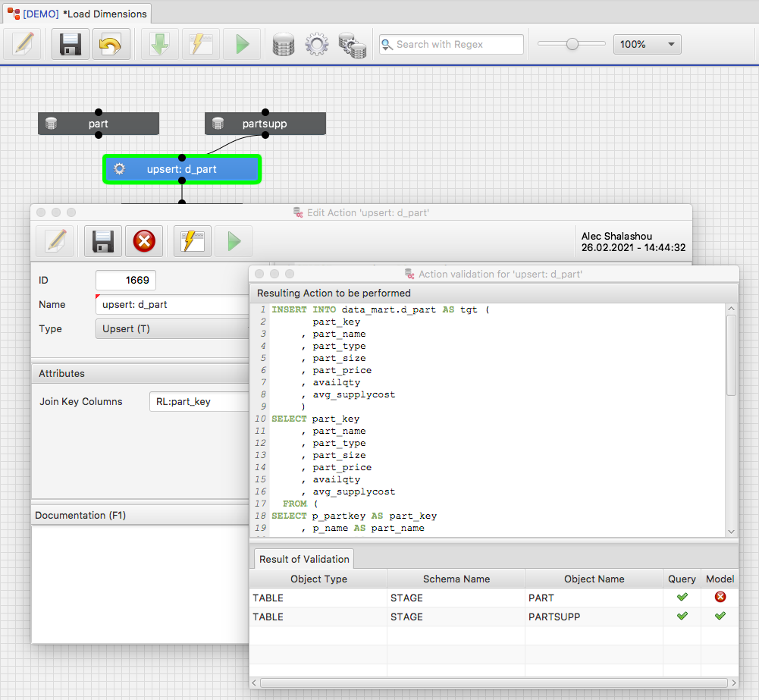Switch to the Result of Validation tab
This screenshot has height=700, width=759.
tap(304, 559)
